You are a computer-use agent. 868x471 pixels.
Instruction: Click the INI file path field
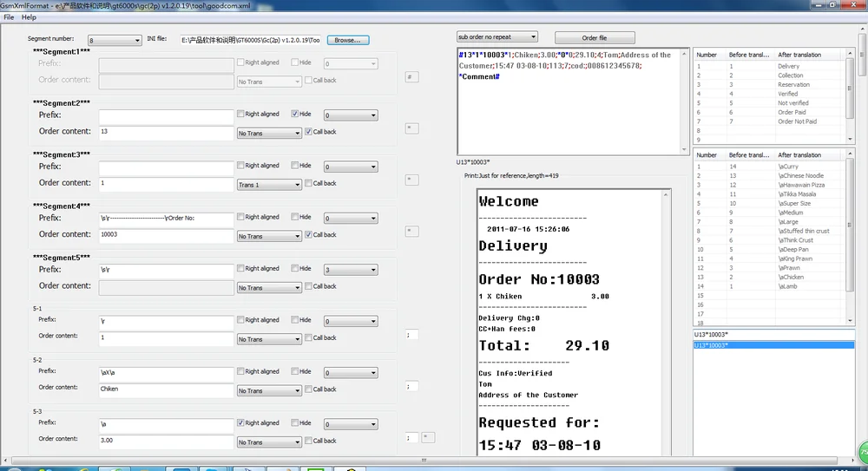point(250,40)
